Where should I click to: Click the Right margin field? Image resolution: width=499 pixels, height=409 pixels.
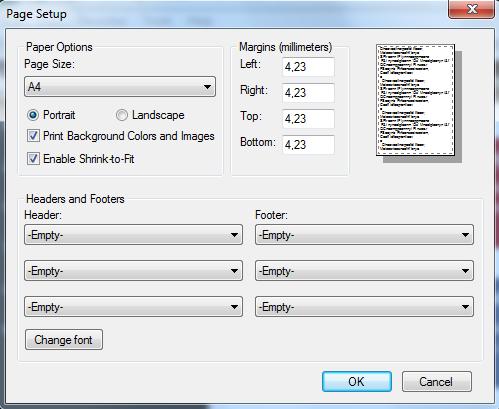click(308, 93)
